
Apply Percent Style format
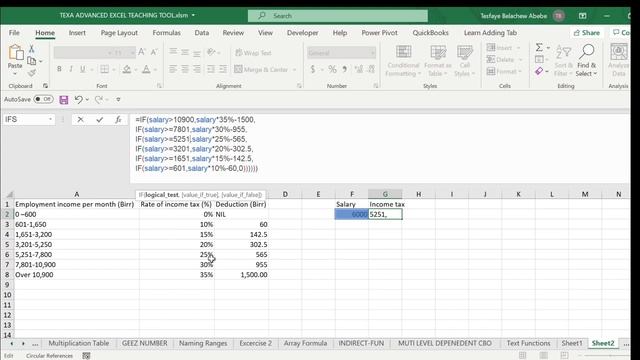[x=333, y=69]
